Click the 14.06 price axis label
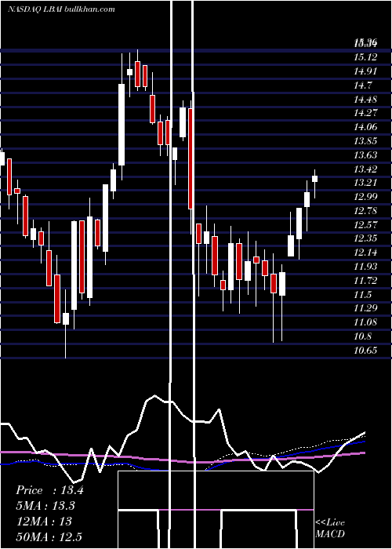The height and width of the screenshot is (549, 392). click(365, 127)
